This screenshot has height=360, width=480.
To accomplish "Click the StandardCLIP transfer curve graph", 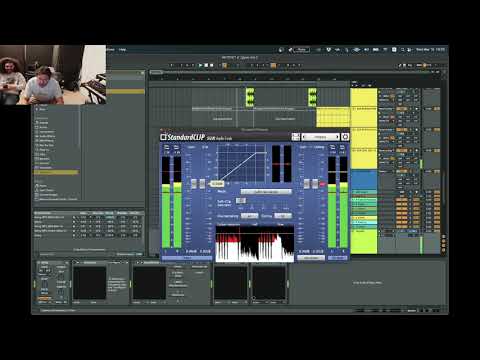I will tap(242, 164).
